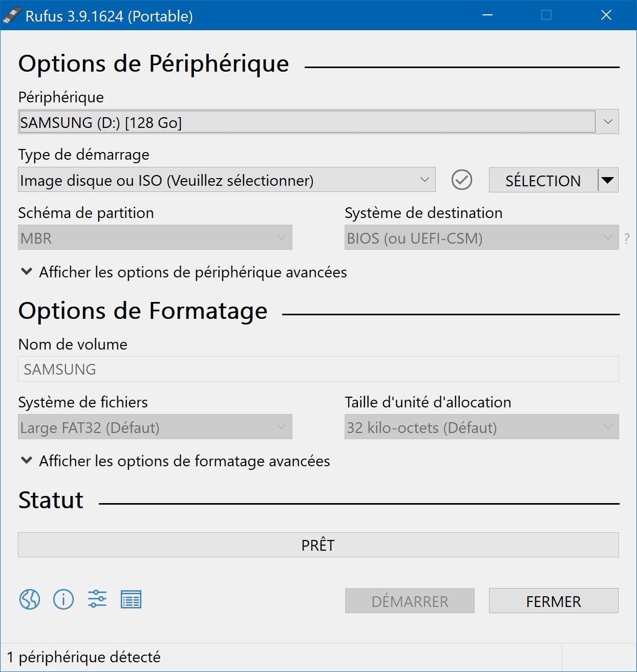This screenshot has height=672, width=637.
Task: Click the FERMER button
Action: tap(554, 601)
